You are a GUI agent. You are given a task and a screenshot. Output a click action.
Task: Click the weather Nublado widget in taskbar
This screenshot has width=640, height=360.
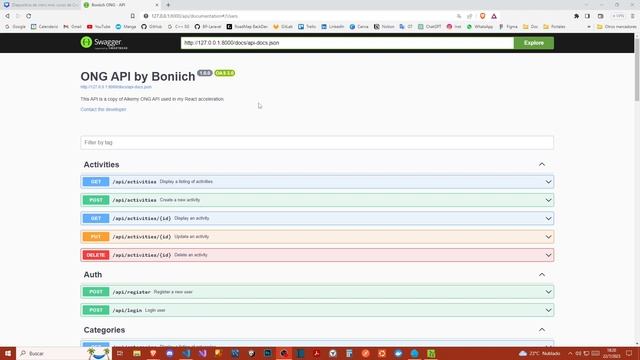pyautogui.click(x=540, y=353)
